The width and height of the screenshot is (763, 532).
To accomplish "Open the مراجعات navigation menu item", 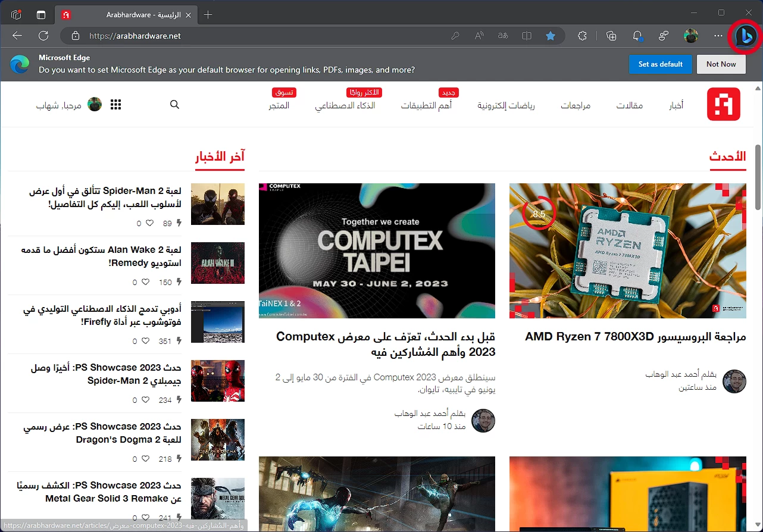I will click(576, 105).
